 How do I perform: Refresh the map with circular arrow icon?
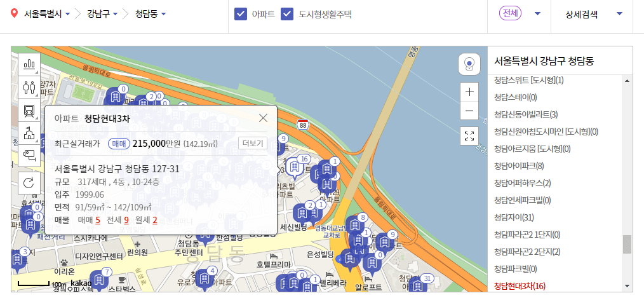29,183
